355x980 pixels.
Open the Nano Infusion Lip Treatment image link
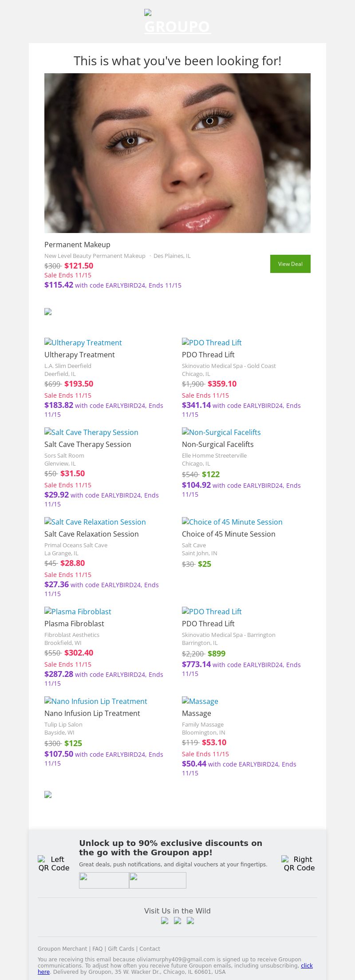point(96,701)
